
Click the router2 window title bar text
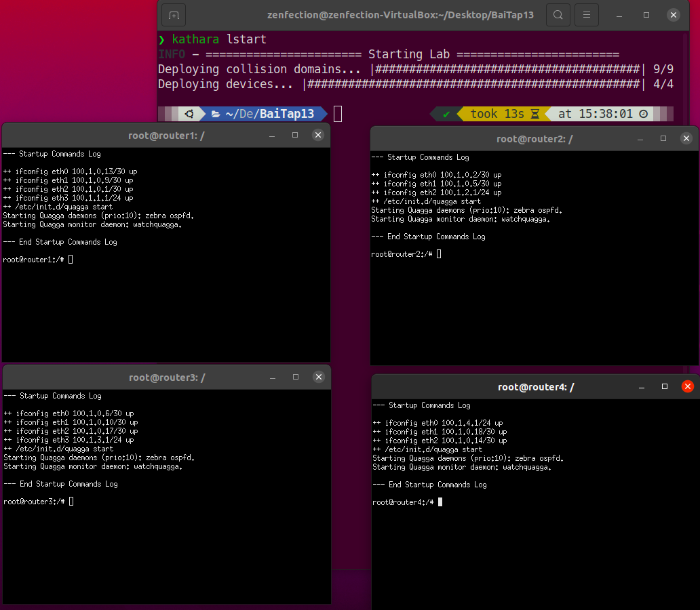pos(534,139)
